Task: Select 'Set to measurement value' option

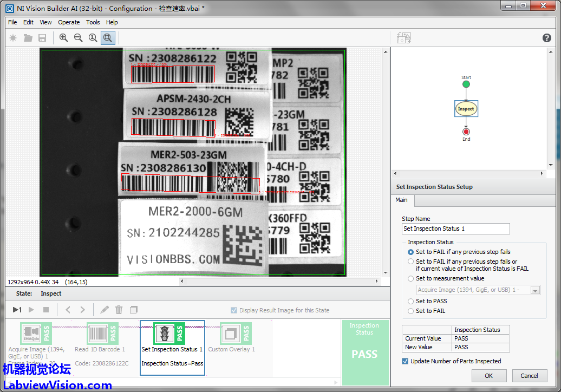Action: 410,279
